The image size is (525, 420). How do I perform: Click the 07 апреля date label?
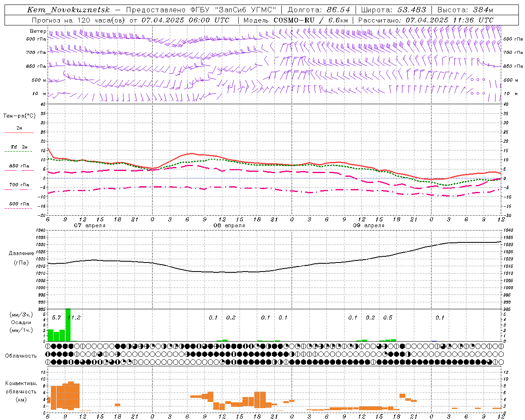point(89,226)
